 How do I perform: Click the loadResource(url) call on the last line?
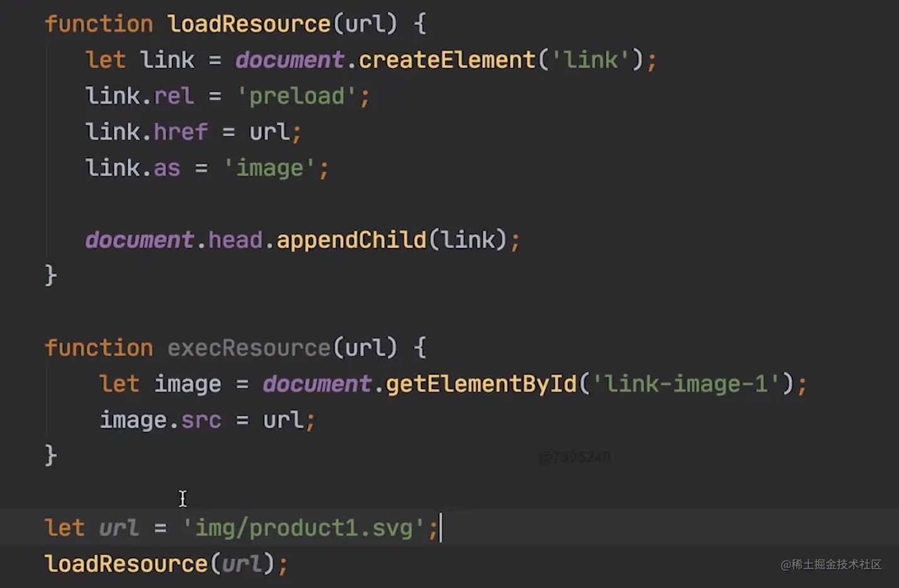[x=160, y=563]
